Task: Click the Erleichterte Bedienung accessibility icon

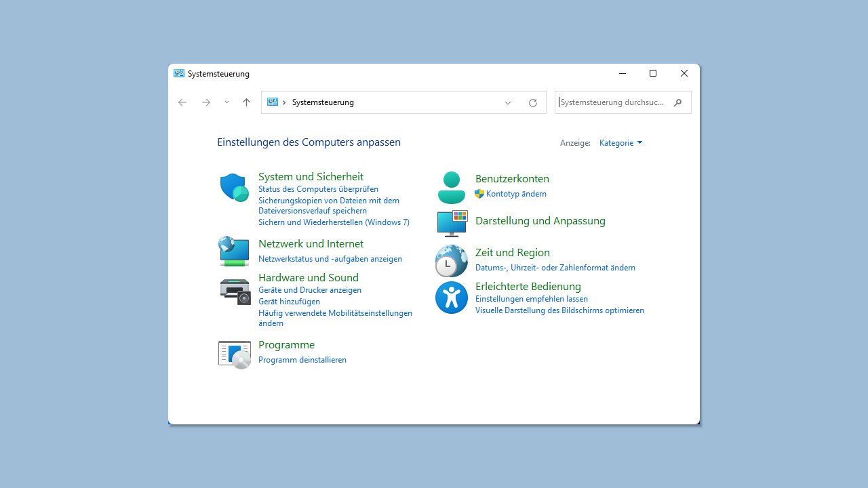Action: click(452, 298)
